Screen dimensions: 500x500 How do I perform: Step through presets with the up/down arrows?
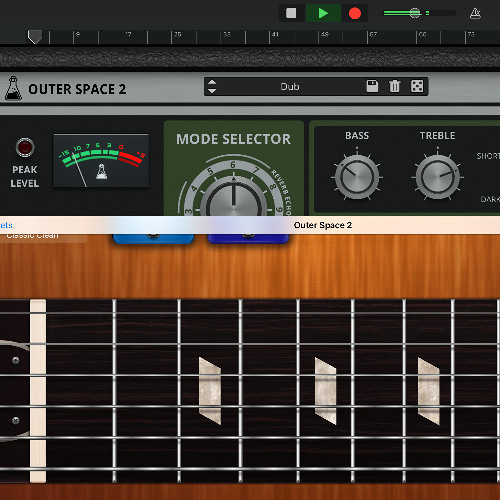[x=212, y=87]
